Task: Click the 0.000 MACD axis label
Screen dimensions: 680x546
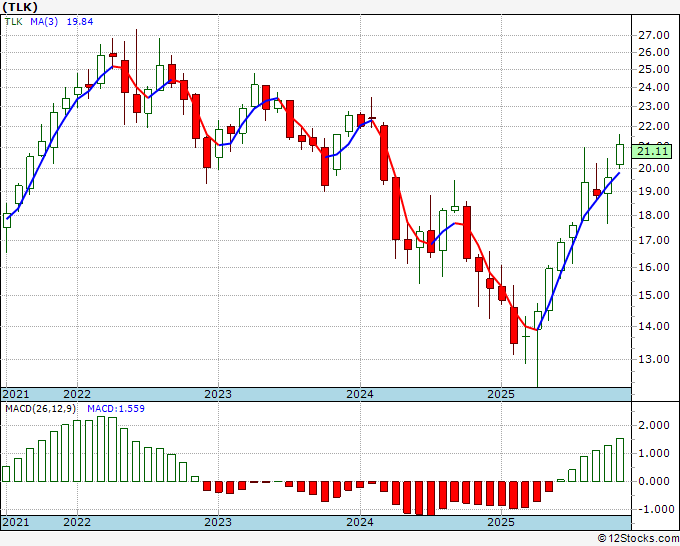Action: point(654,481)
